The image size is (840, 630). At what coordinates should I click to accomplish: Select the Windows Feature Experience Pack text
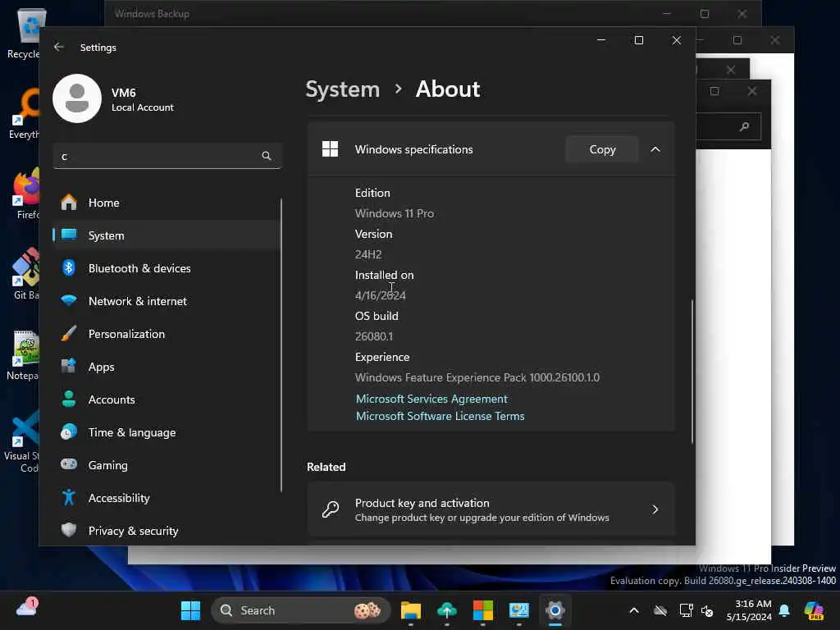477,377
